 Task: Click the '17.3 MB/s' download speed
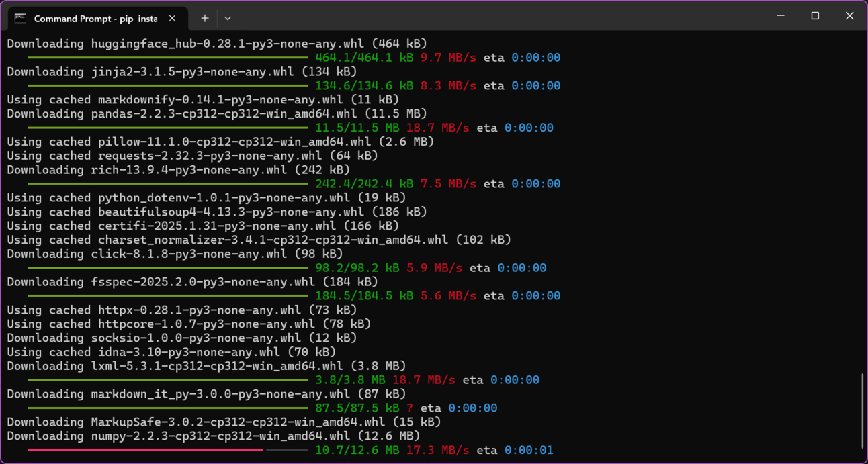tap(437, 450)
